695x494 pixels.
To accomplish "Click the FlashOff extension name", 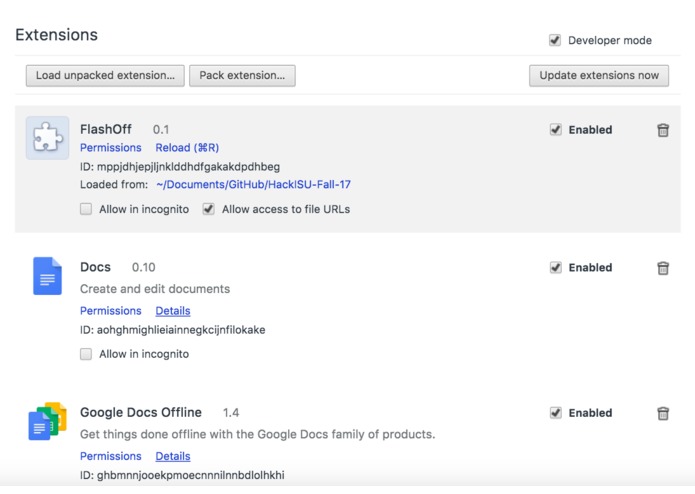I will (106, 129).
